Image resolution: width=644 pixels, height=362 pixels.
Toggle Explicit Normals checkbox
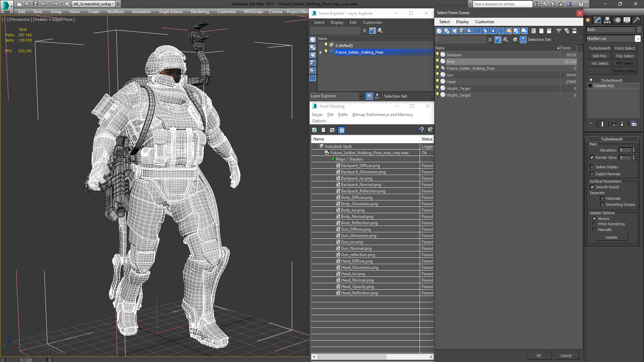coord(592,174)
